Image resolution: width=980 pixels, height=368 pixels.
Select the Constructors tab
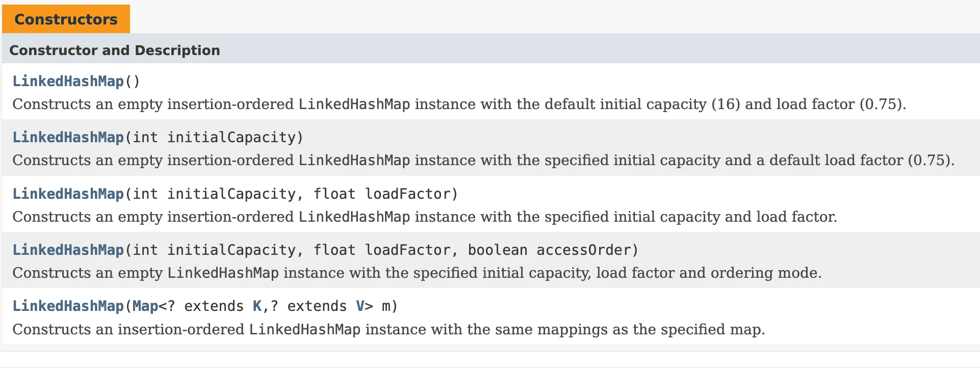pos(66,19)
